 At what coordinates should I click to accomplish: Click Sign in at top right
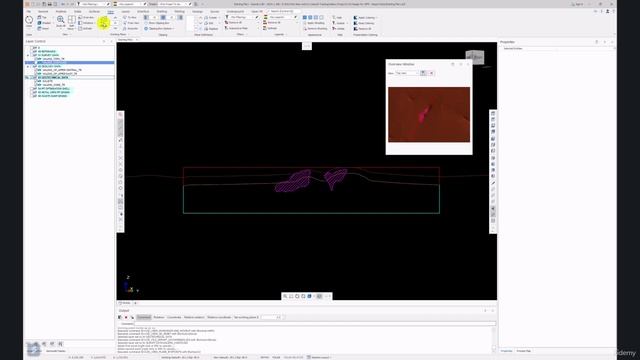[x=579, y=4]
